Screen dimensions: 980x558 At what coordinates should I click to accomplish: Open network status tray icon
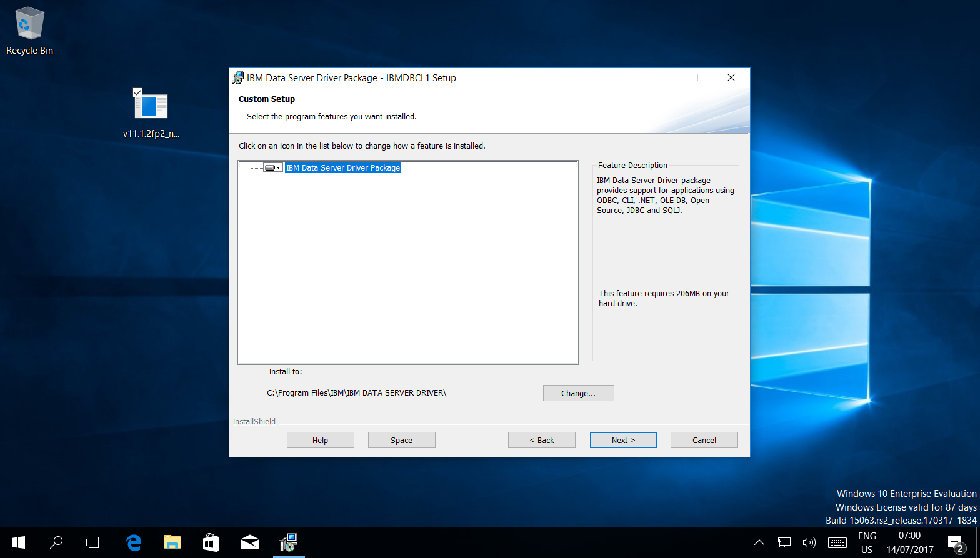(784, 542)
